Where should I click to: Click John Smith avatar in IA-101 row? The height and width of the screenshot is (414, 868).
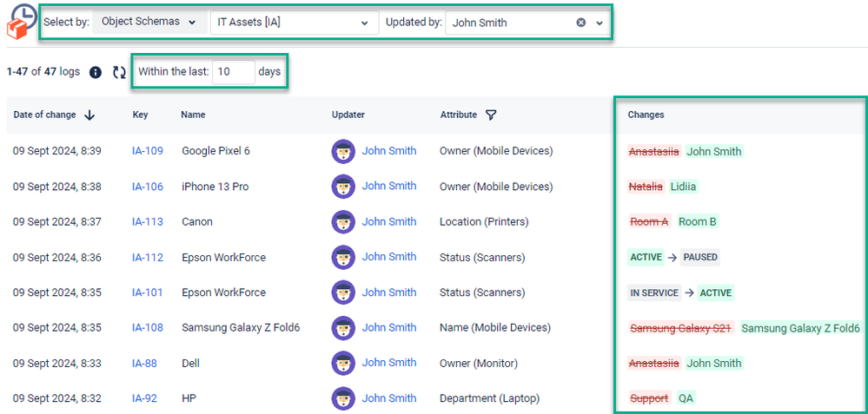tap(343, 292)
